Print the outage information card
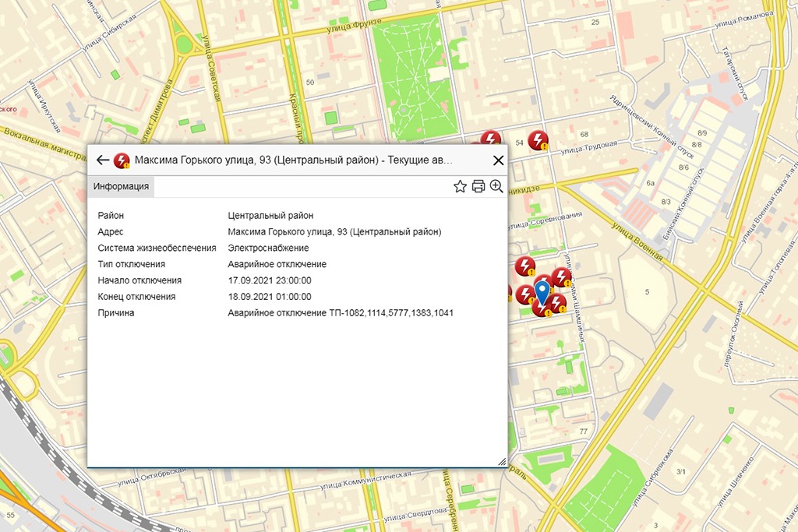The width and height of the screenshot is (798, 532). [478, 186]
